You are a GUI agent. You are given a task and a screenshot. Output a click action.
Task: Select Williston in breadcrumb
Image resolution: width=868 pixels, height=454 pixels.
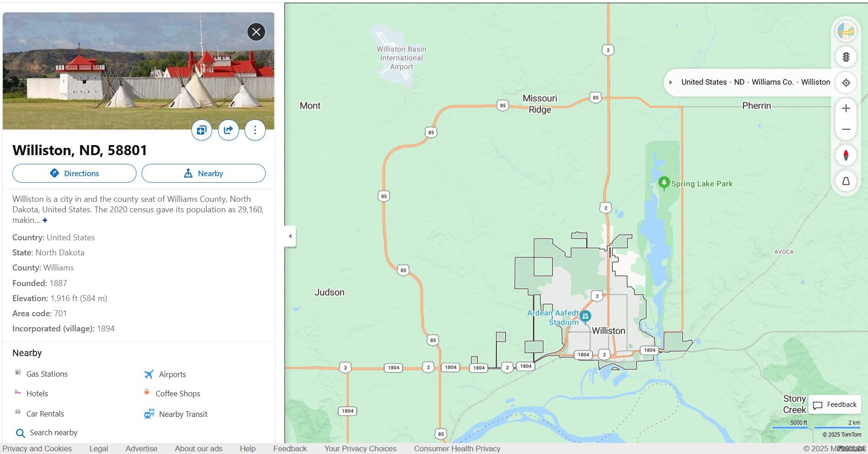coord(815,82)
